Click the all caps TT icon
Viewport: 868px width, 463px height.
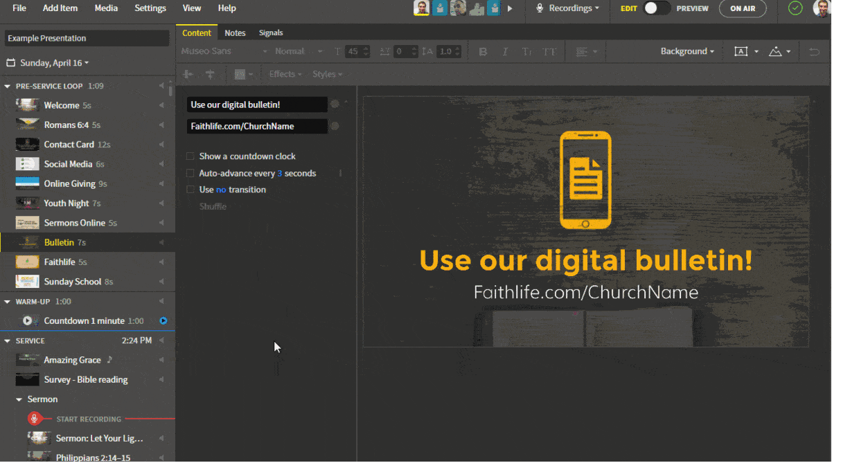(549, 52)
